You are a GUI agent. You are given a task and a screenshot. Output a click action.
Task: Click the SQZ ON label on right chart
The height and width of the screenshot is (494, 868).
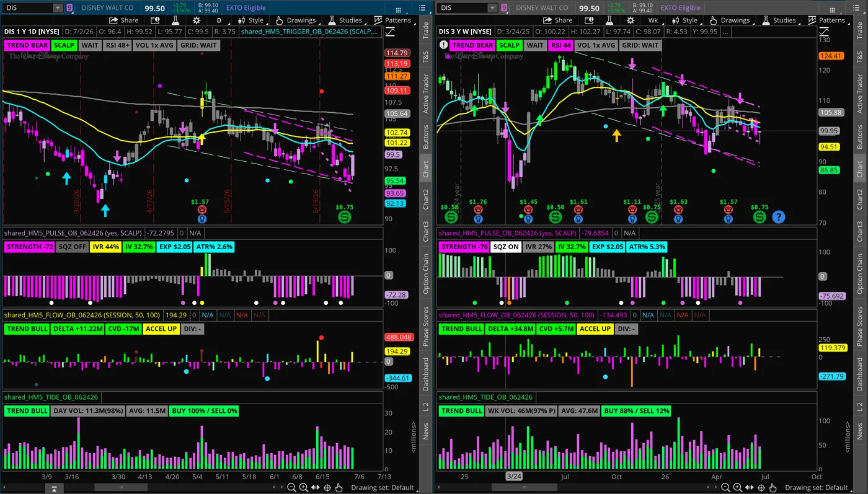tap(506, 247)
